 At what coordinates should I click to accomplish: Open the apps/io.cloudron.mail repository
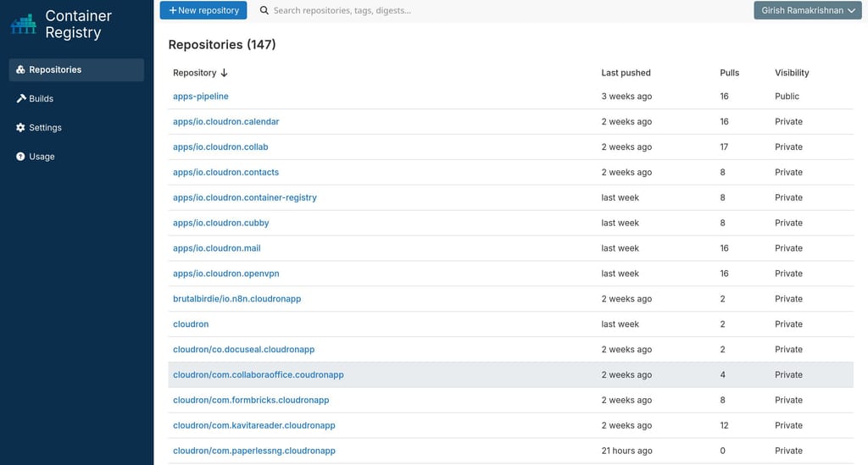pyautogui.click(x=216, y=248)
